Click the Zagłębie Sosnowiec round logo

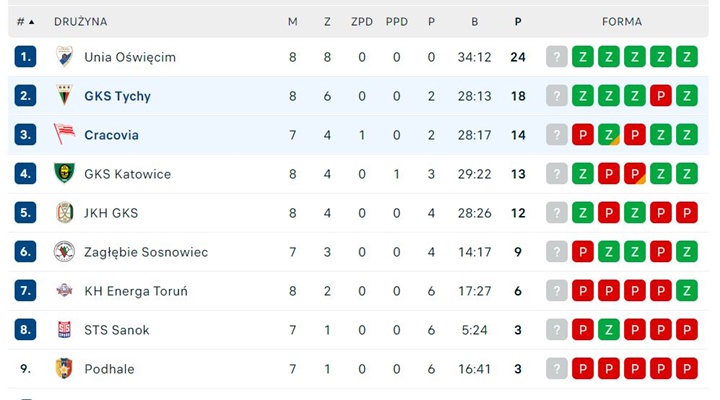[x=64, y=252]
